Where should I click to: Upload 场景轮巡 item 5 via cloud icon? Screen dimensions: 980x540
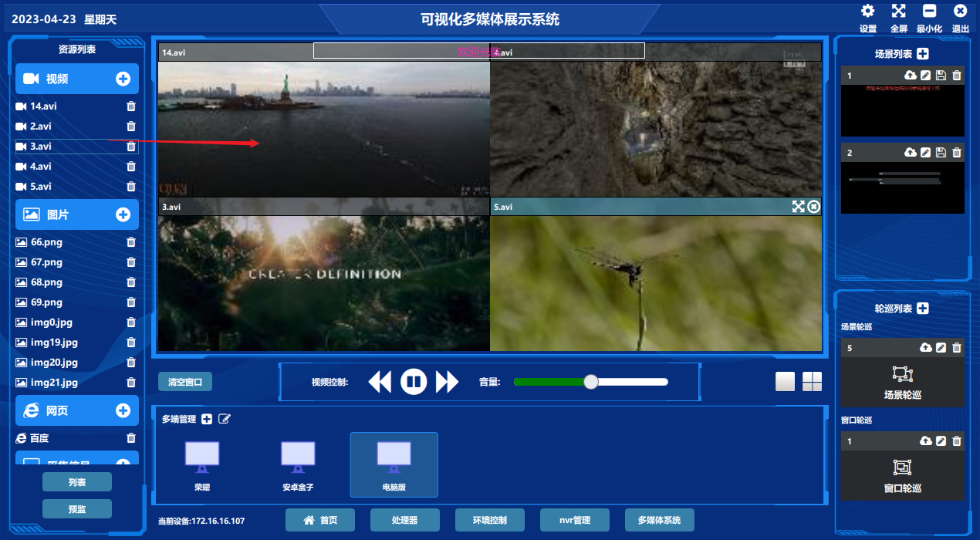(926, 348)
